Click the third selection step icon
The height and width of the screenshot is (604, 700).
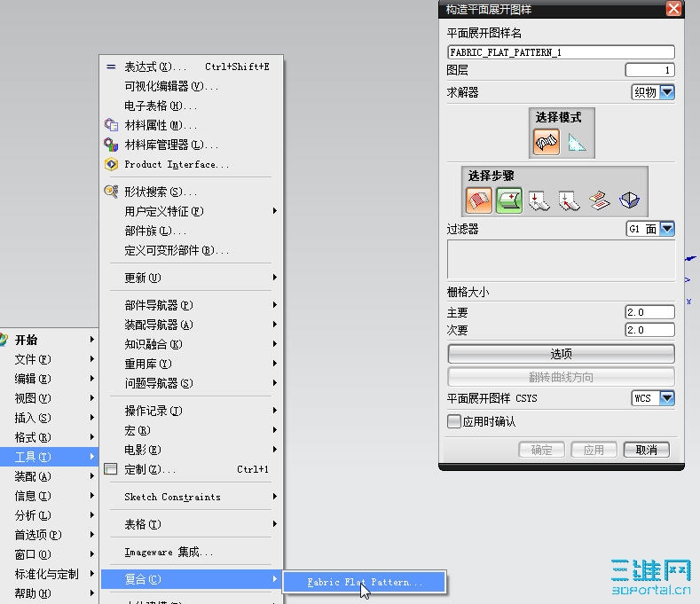pyautogui.click(x=539, y=200)
